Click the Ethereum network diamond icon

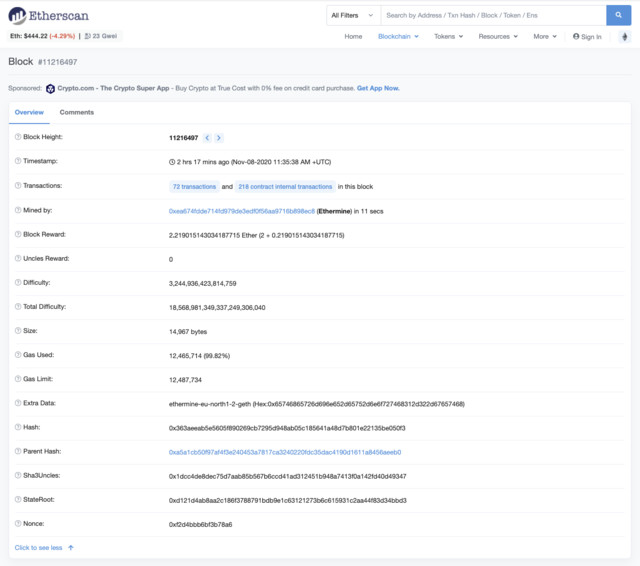click(624, 37)
